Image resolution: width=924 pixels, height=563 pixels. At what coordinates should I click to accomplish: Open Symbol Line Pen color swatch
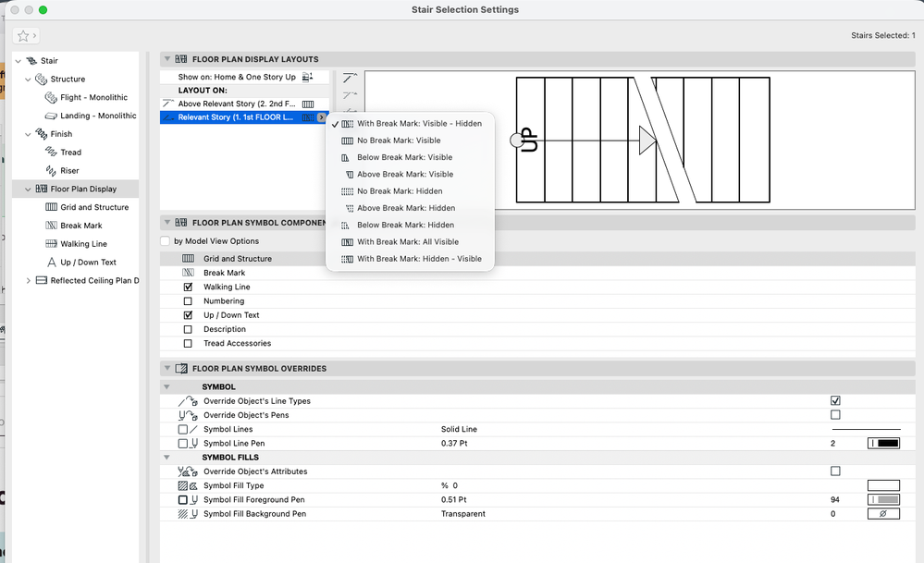883,444
